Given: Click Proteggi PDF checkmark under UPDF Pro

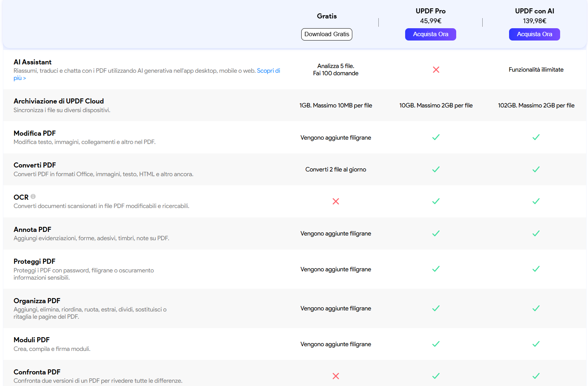Looking at the screenshot, I should pos(436,269).
